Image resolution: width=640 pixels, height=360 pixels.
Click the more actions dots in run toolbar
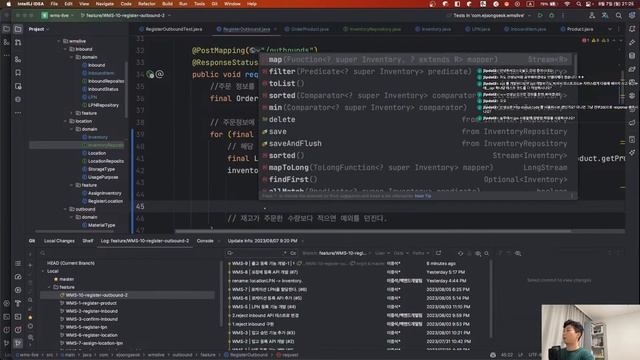point(563,16)
